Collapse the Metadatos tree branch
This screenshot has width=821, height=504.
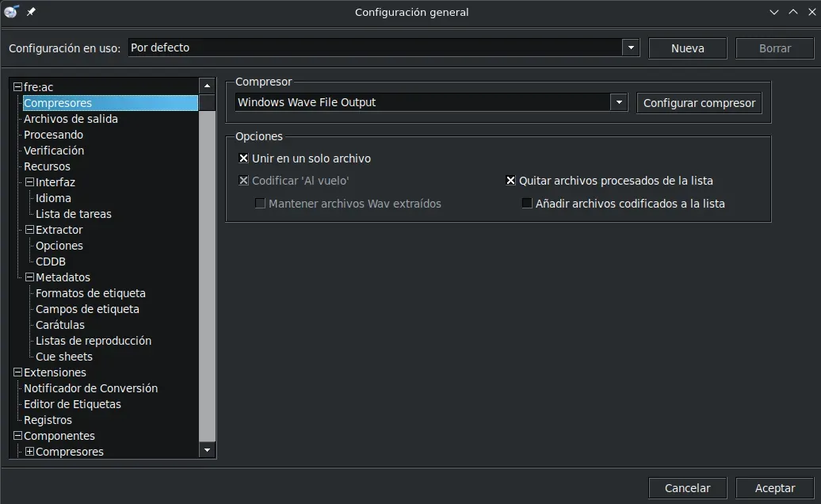tap(29, 277)
